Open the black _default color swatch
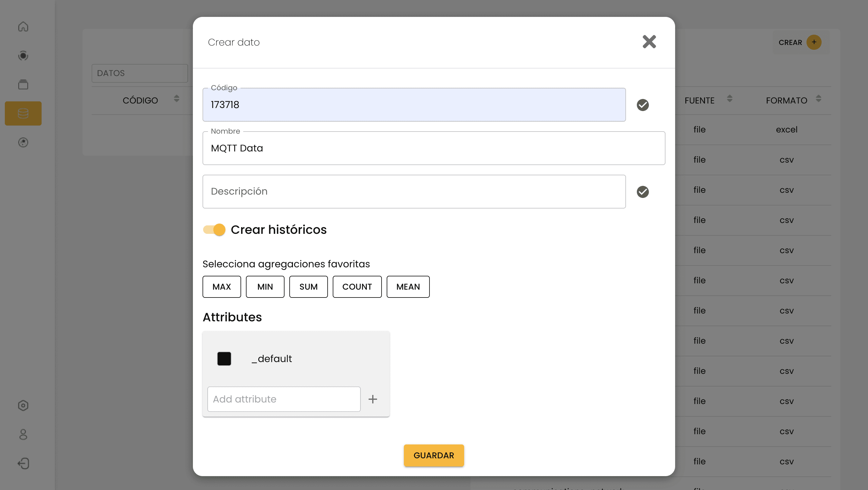 click(x=224, y=358)
